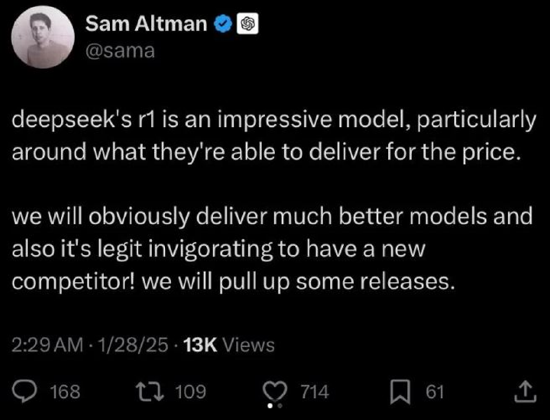
Task: Click the 1/28/25 post date
Action: pos(133,345)
